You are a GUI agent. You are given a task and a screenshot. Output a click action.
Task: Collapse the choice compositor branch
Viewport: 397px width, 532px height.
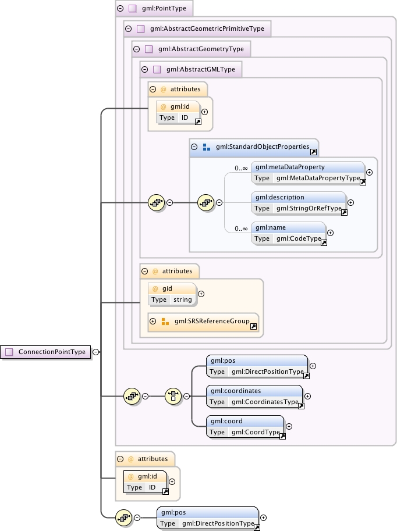pos(186,396)
